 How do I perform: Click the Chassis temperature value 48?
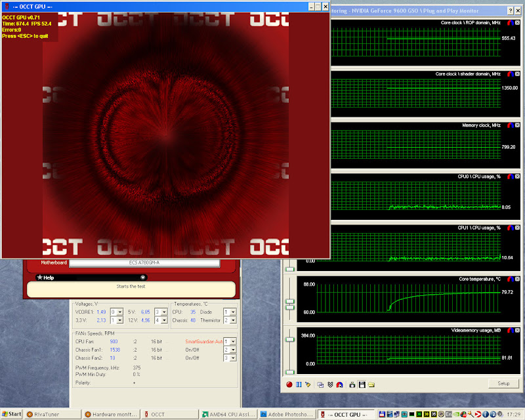pyautogui.click(x=193, y=320)
